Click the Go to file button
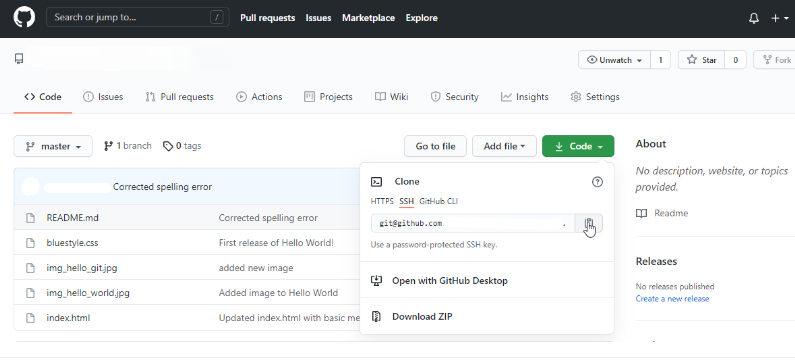The height and width of the screenshot is (364, 795). tap(436, 146)
